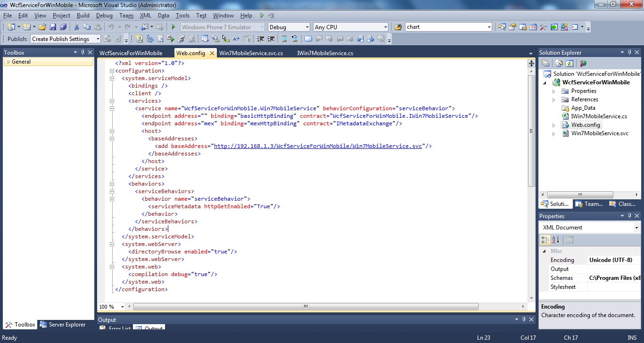Select Web.config in Solution Explorer
The width and height of the screenshot is (644, 343).
click(586, 125)
